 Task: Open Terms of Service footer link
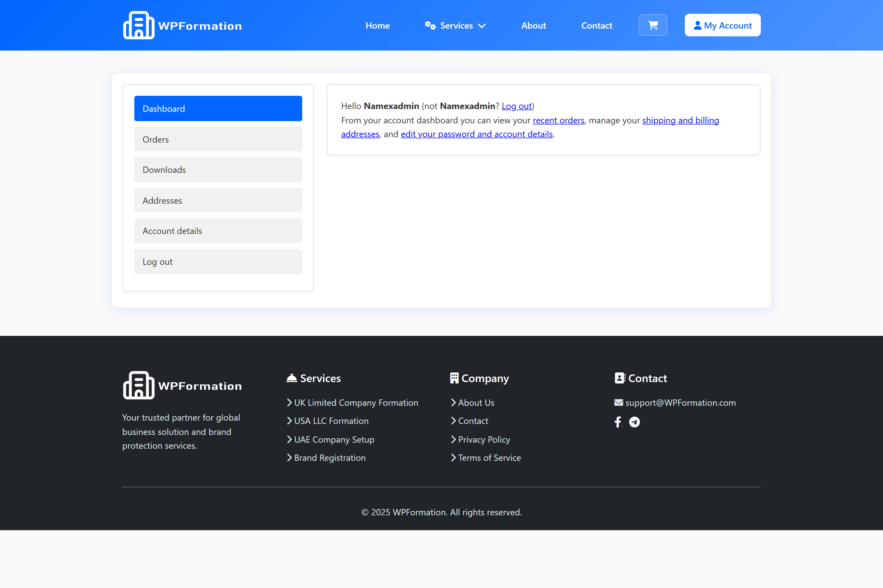(x=489, y=458)
